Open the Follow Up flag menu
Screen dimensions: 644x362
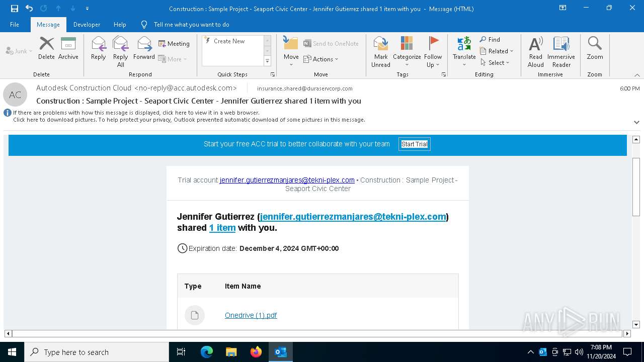coord(433,51)
